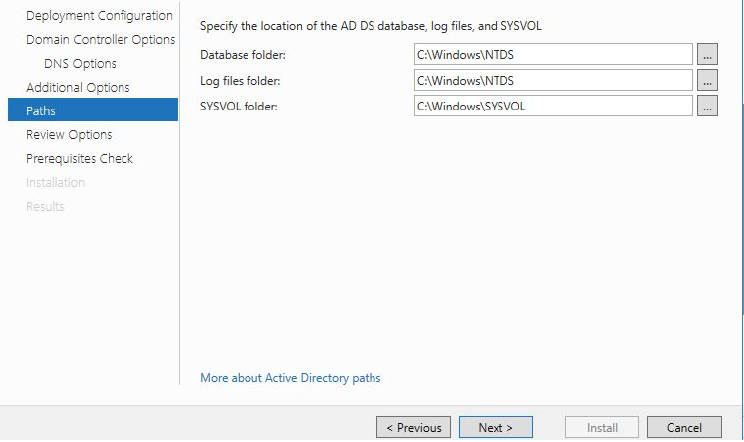Open the DNS Options sub-step

(x=80, y=64)
